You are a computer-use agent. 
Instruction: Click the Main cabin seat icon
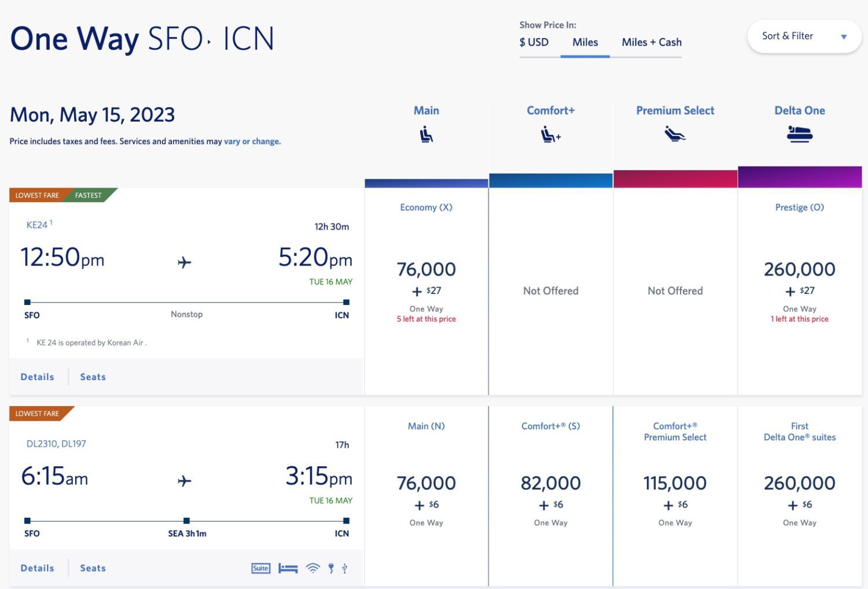[426, 135]
